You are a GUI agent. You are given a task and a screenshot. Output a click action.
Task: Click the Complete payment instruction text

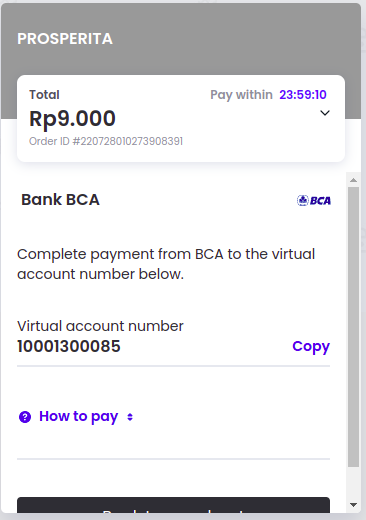click(166, 264)
